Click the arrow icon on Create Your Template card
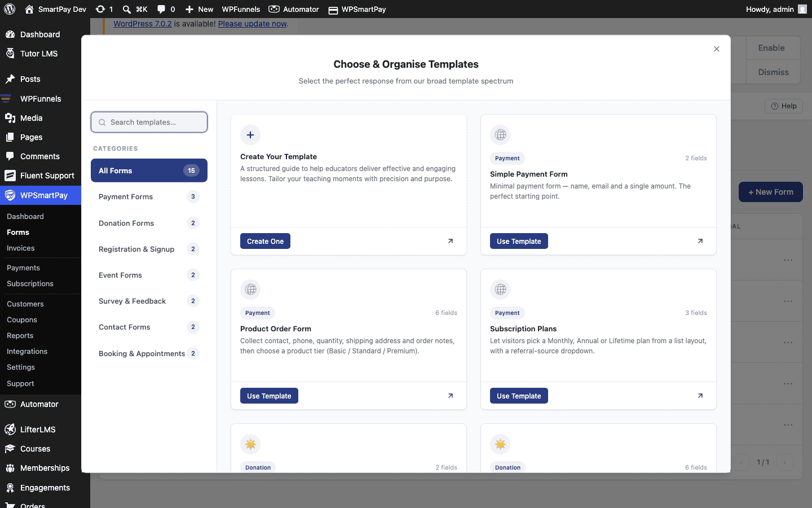Image resolution: width=812 pixels, height=508 pixels. tap(451, 241)
